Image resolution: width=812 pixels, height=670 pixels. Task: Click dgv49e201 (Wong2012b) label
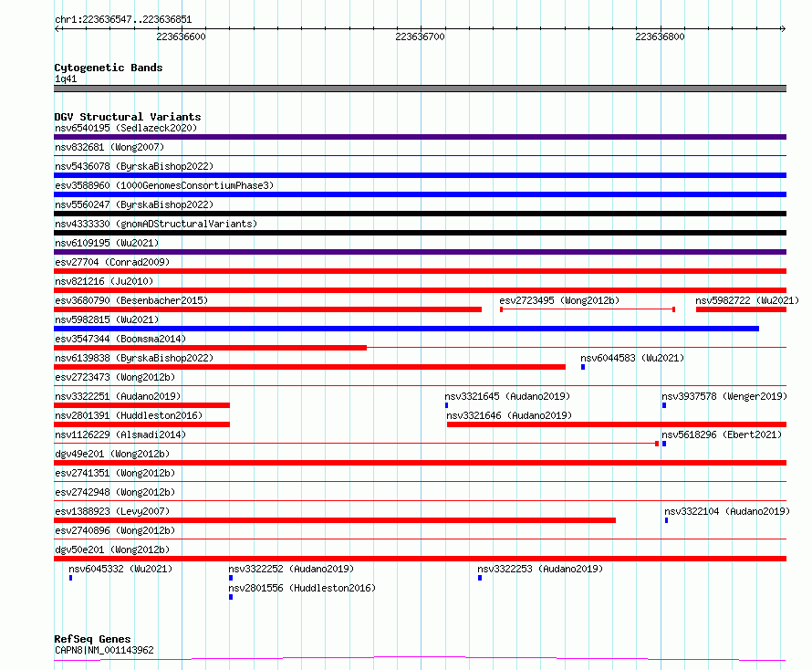(x=112, y=454)
